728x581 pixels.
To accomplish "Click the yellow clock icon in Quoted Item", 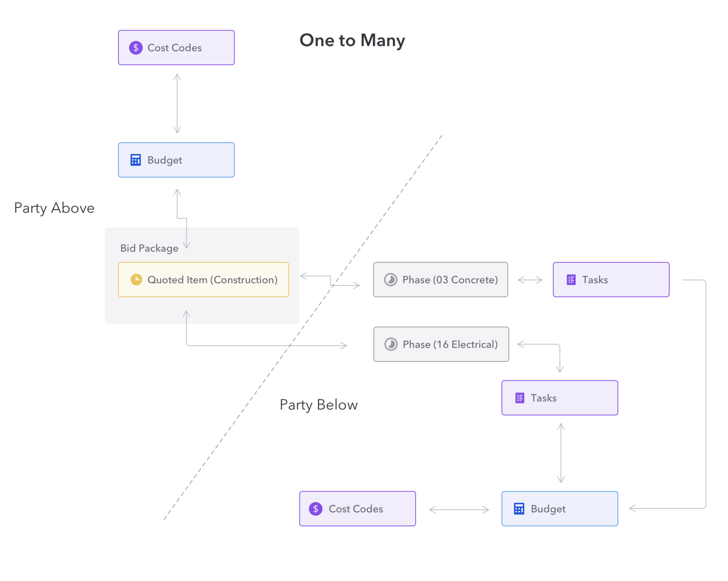I will pyautogui.click(x=136, y=280).
